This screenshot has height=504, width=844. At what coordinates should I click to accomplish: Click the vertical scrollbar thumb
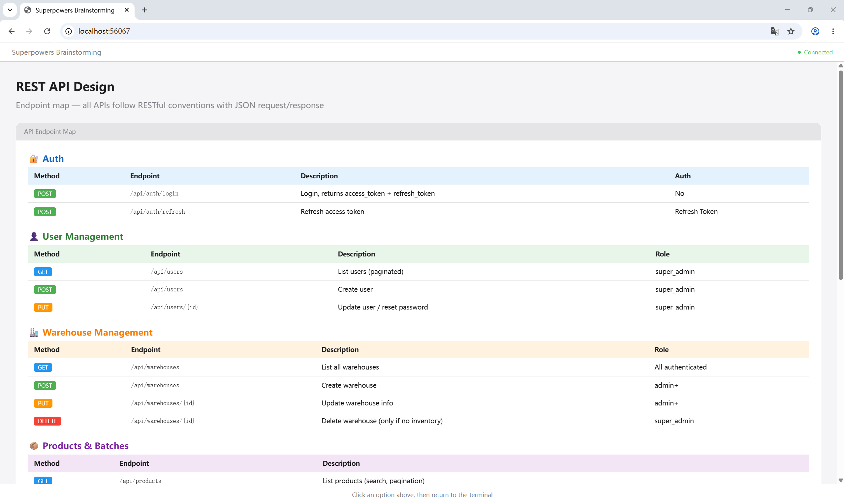click(x=841, y=175)
